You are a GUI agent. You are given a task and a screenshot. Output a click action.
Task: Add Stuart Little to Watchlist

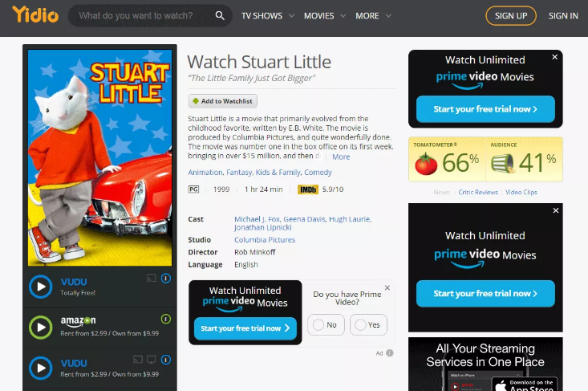[x=223, y=101]
